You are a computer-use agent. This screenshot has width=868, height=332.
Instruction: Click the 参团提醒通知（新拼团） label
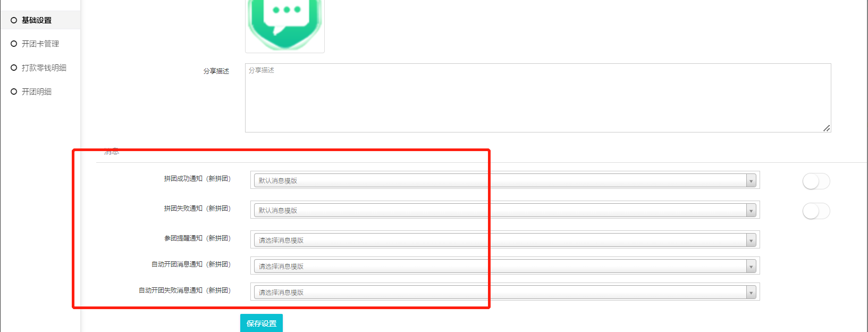pyautogui.click(x=197, y=238)
